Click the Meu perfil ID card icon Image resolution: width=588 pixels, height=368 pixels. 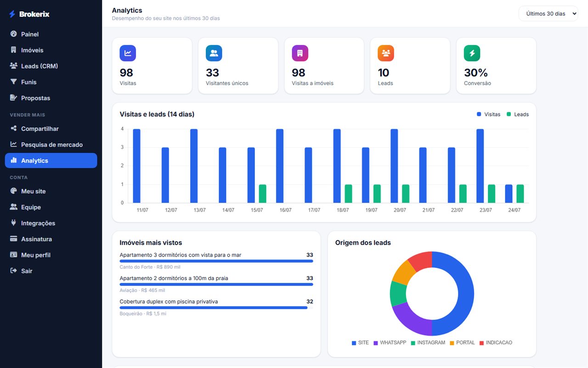[x=13, y=255]
